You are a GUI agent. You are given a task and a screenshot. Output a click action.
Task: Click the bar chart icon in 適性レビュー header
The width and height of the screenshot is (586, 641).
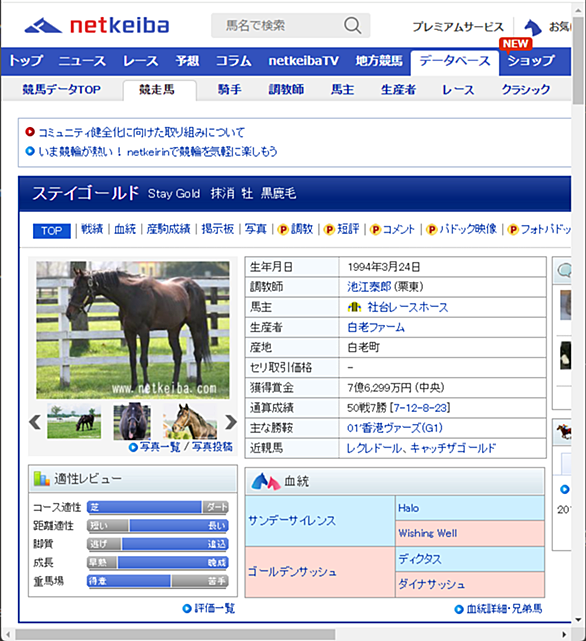point(42,479)
